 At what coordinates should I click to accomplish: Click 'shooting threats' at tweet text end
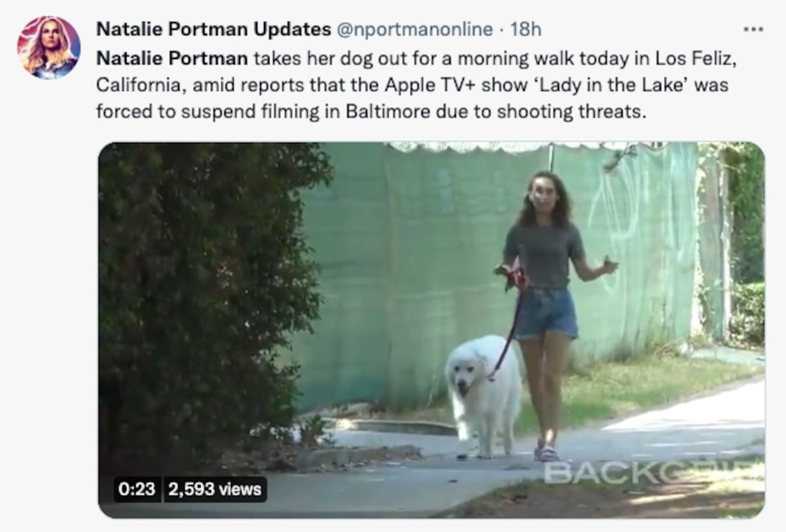click(x=572, y=111)
